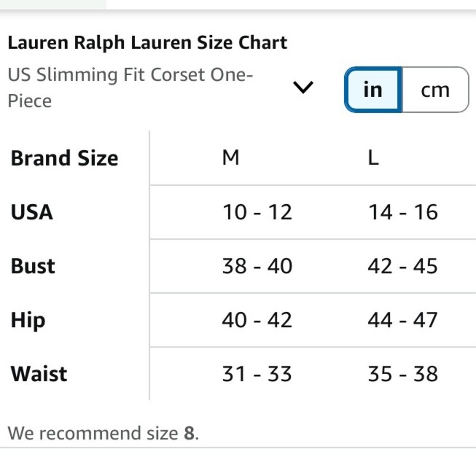Open the size chart type dropdown chevron
The height and width of the screenshot is (476, 476).
pos(303,88)
